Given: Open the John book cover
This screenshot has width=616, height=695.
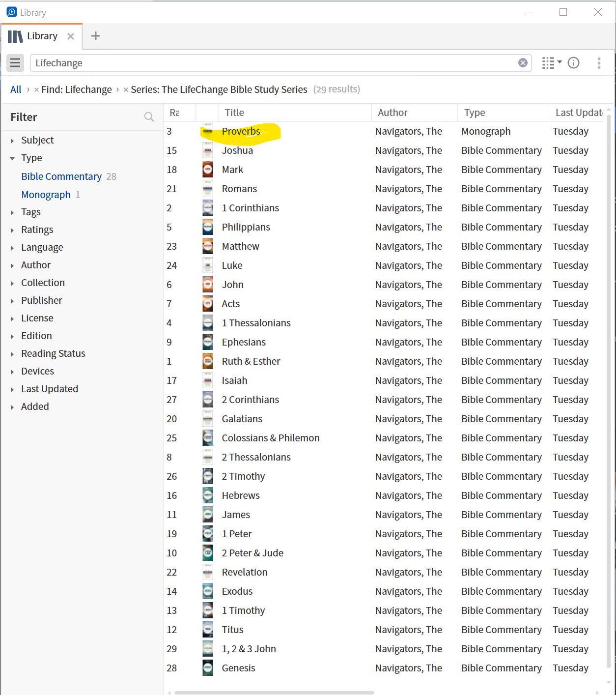Looking at the screenshot, I should point(208,285).
